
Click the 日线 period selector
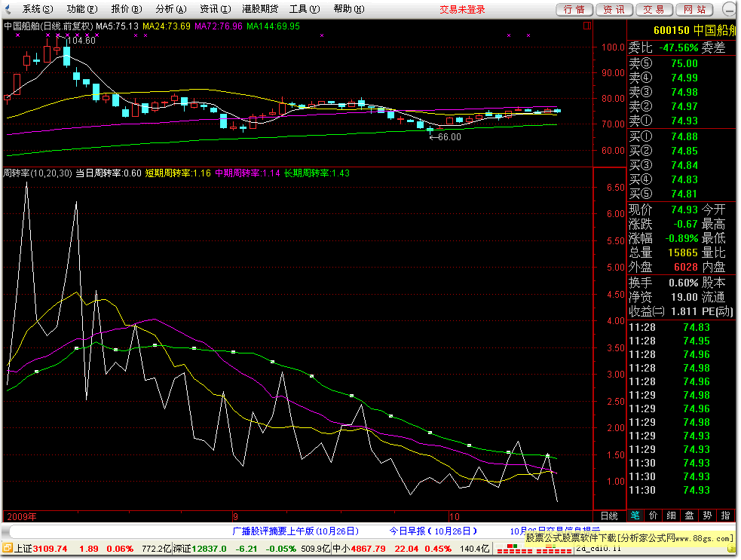point(609,516)
